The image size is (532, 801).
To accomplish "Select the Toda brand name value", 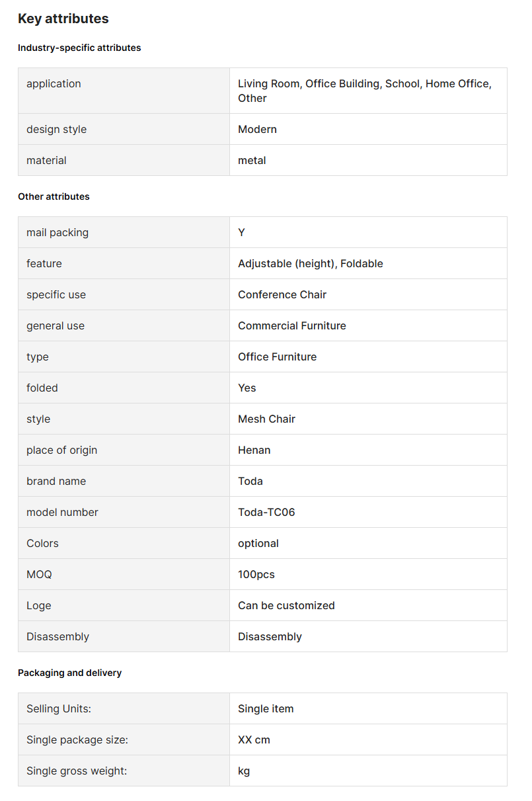I will pyautogui.click(x=250, y=481).
